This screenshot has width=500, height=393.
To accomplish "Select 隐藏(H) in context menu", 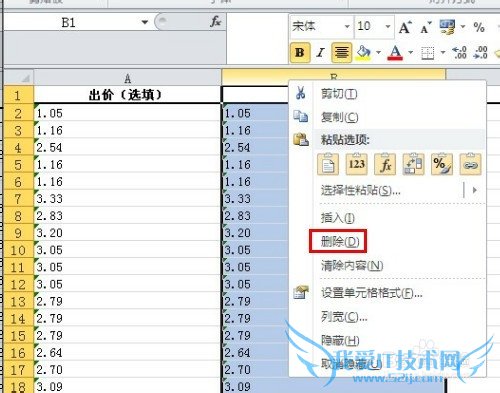I will point(340,340).
